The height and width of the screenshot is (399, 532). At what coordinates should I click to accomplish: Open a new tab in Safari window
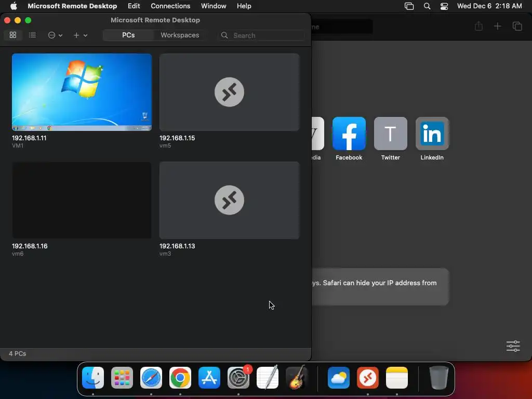coord(497,26)
